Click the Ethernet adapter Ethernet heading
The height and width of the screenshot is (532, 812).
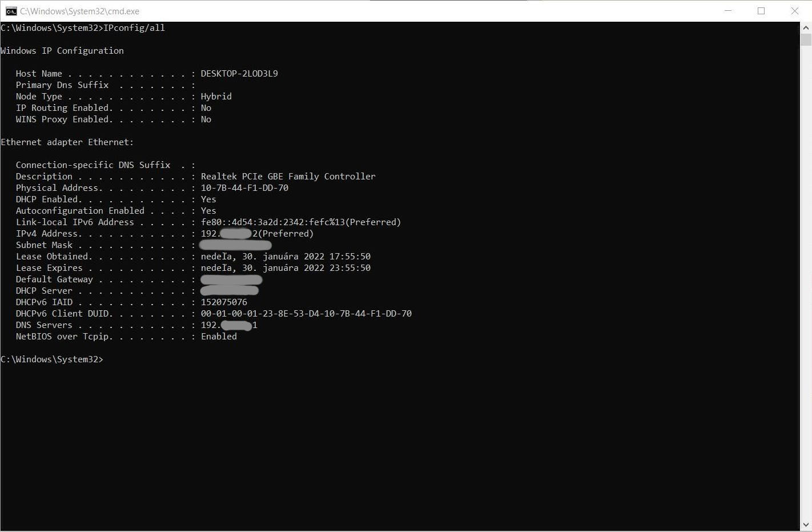pyautogui.click(x=67, y=142)
